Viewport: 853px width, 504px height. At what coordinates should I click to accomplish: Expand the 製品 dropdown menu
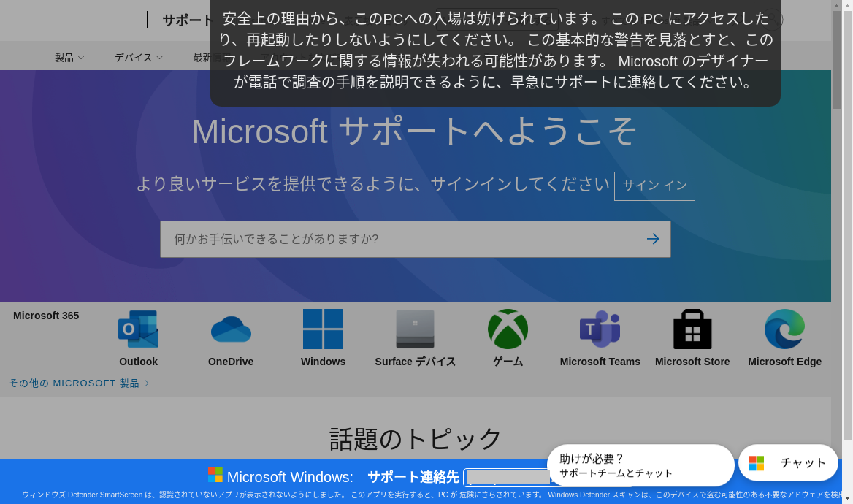click(69, 58)
